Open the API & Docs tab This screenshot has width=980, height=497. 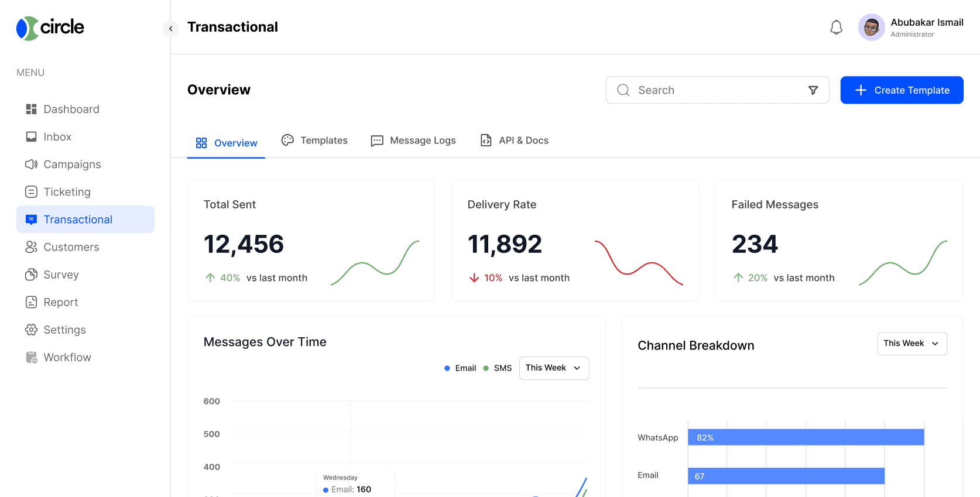pyautogui.click(x=514, y=140)
